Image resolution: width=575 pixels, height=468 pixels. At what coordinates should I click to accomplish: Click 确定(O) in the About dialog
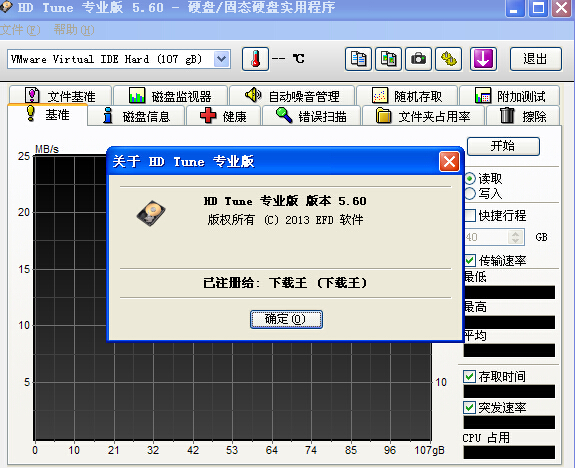(x=286, y=319)
